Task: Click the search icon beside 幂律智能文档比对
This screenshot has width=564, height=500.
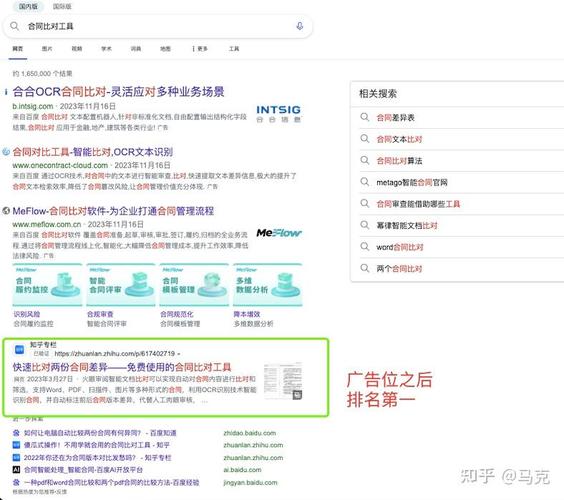Action: 365,225
